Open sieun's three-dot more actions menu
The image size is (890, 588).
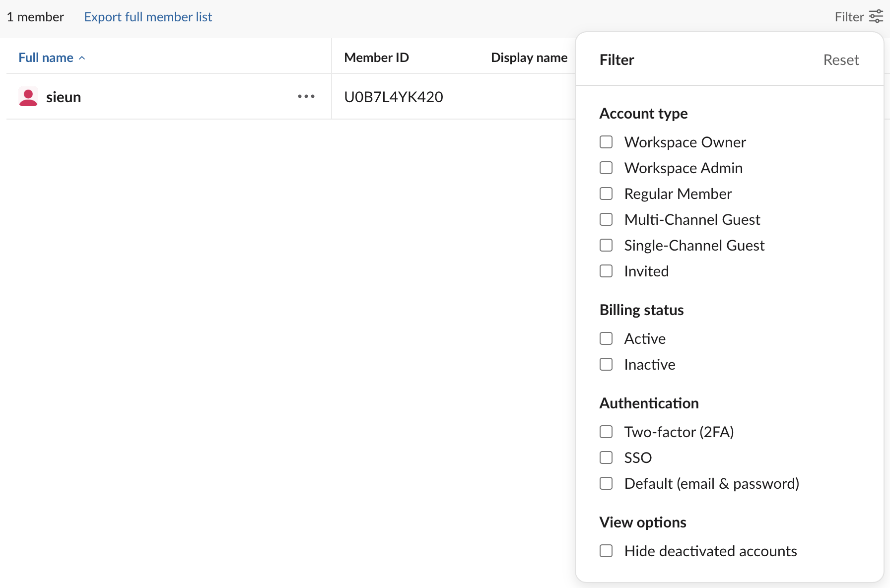coord(306,96)
